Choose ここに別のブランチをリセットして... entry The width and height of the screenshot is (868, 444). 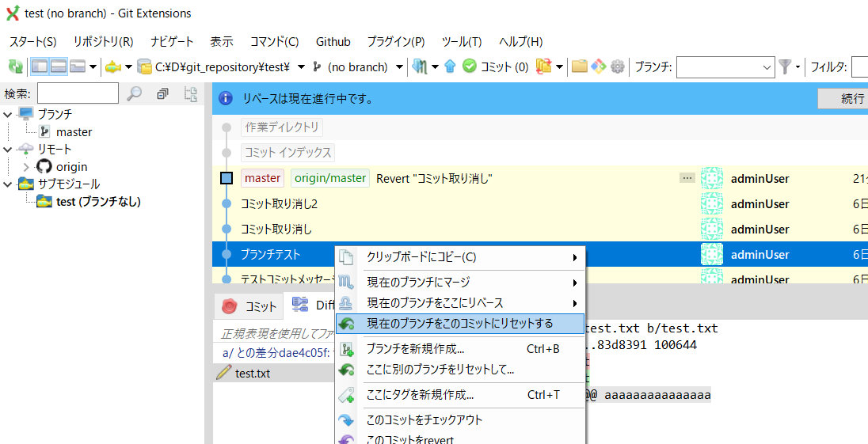(461, 370)
